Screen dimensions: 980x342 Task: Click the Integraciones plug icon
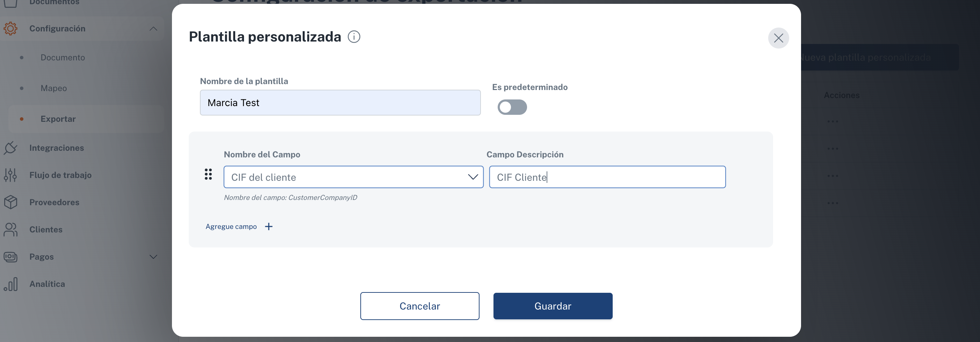pyautogui.click(x=10, y=148)
